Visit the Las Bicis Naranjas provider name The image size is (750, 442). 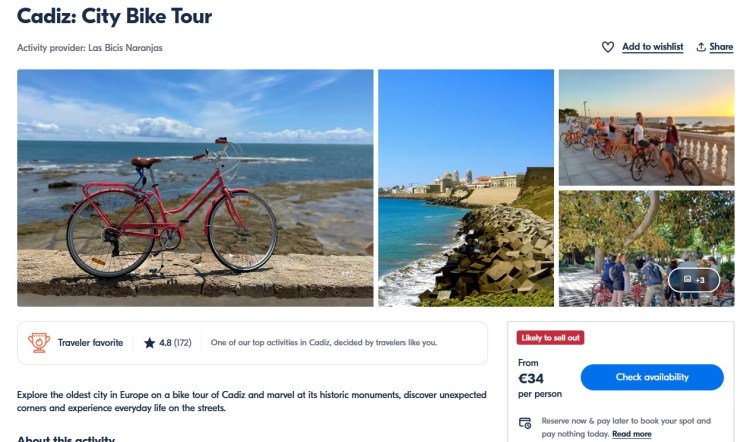125,48
